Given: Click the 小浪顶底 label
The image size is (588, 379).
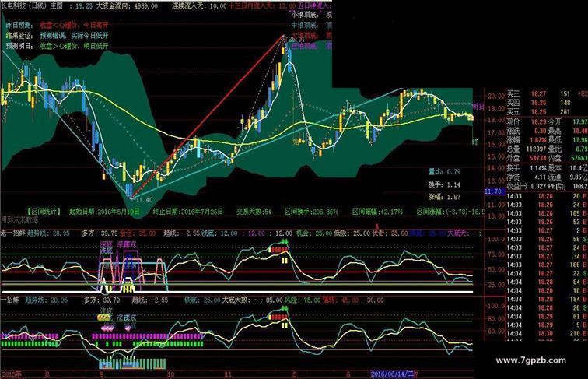Looking at the screenshot, I should 304,15.
